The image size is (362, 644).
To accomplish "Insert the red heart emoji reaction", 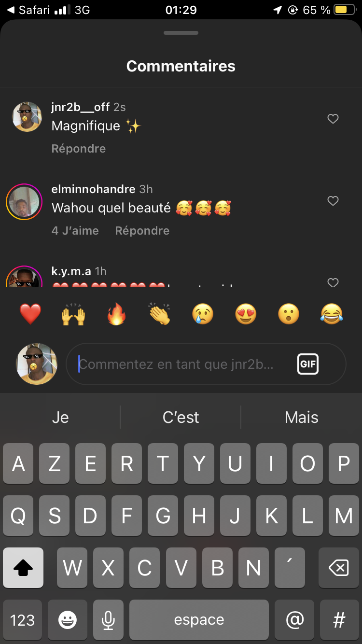I will click(x=30, y=315).
